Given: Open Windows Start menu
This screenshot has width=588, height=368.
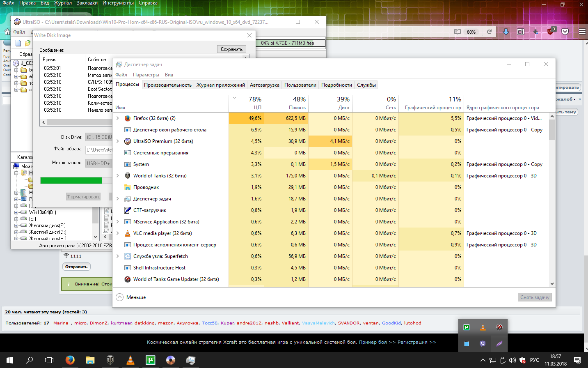Looking at the screenshot, I should pyautogui.click(x=10, y=360).
